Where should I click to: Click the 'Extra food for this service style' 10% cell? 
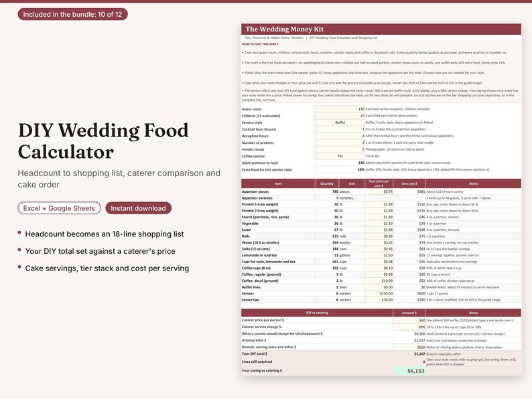click(340, 169)
